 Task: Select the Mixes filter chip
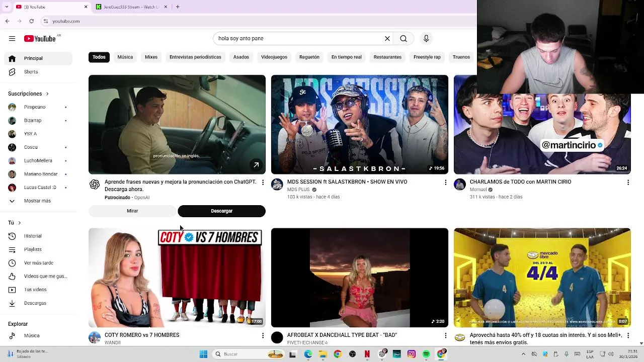pos(151,57)
